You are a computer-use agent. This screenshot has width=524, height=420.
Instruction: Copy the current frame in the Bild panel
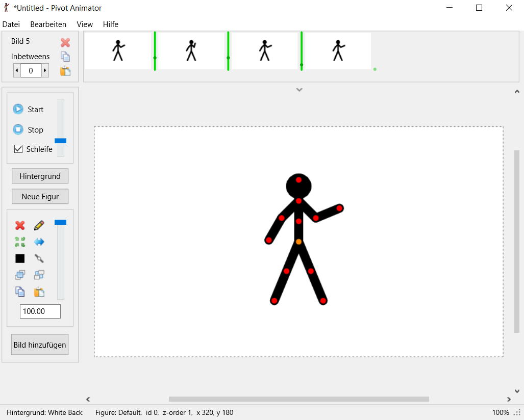(65, 57)
